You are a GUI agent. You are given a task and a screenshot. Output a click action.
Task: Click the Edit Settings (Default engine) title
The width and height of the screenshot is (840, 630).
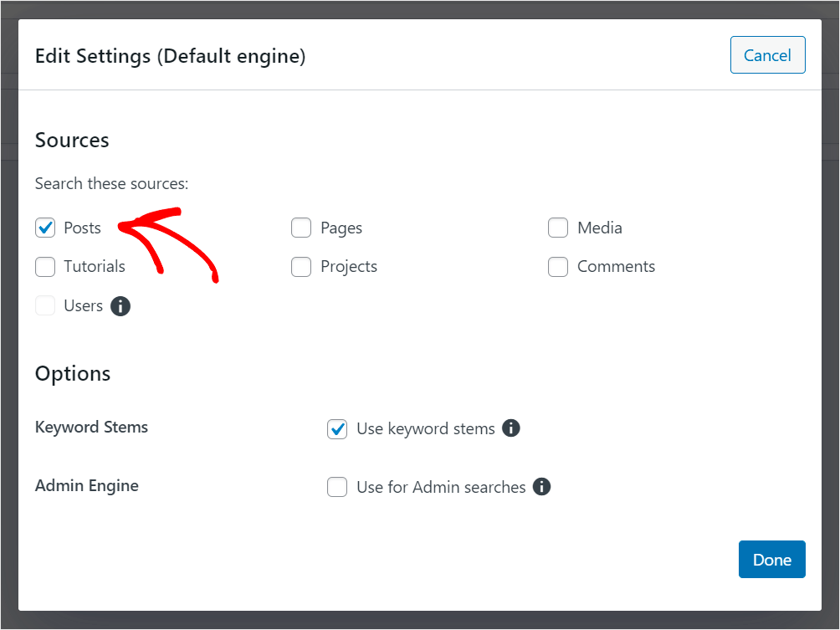[170, 56]
